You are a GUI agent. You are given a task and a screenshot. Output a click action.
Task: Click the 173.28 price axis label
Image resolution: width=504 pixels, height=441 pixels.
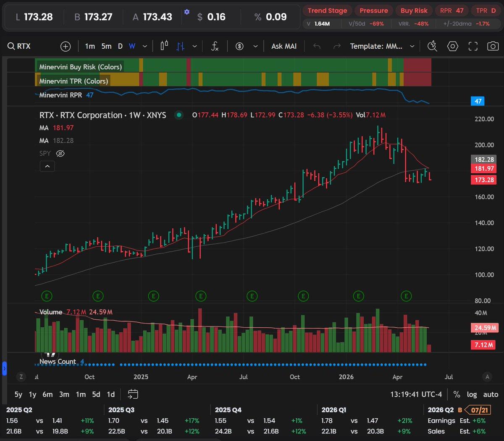pyautogui.click(x=484, y=180)
